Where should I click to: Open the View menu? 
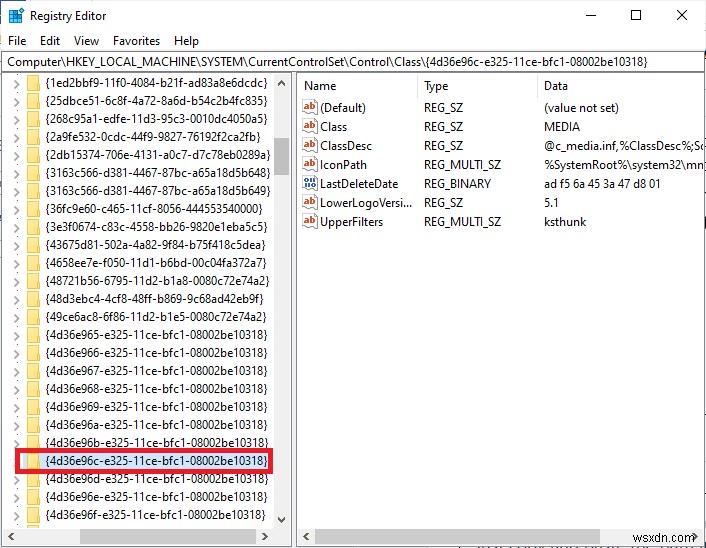[86, 41]
